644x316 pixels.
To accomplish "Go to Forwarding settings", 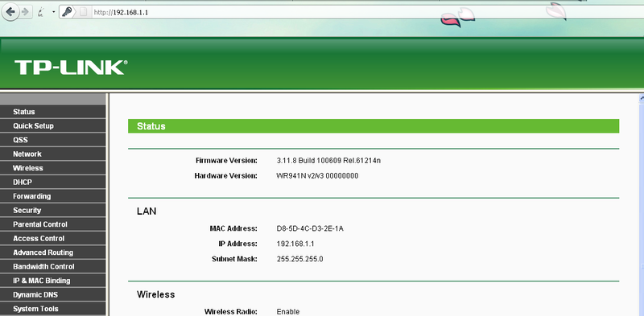I will [53, 196].
